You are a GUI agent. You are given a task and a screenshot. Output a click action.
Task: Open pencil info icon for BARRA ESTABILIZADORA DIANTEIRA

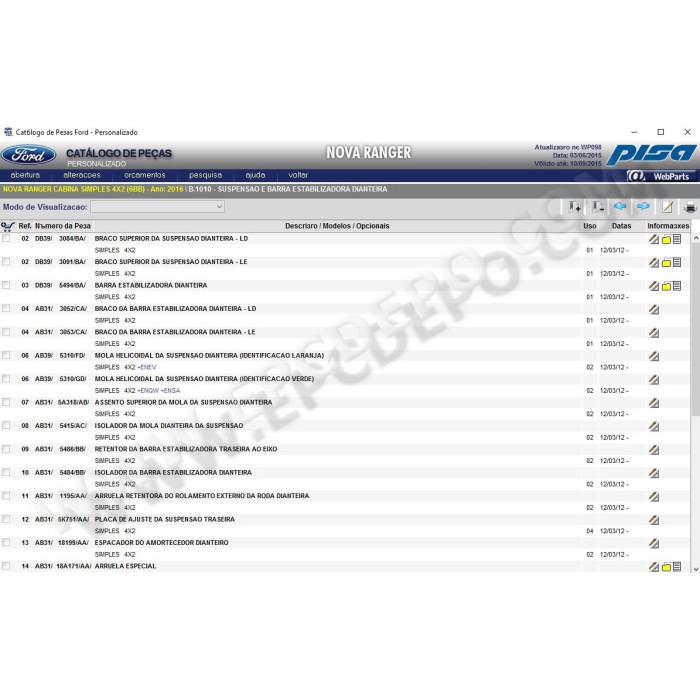point(654,286)
